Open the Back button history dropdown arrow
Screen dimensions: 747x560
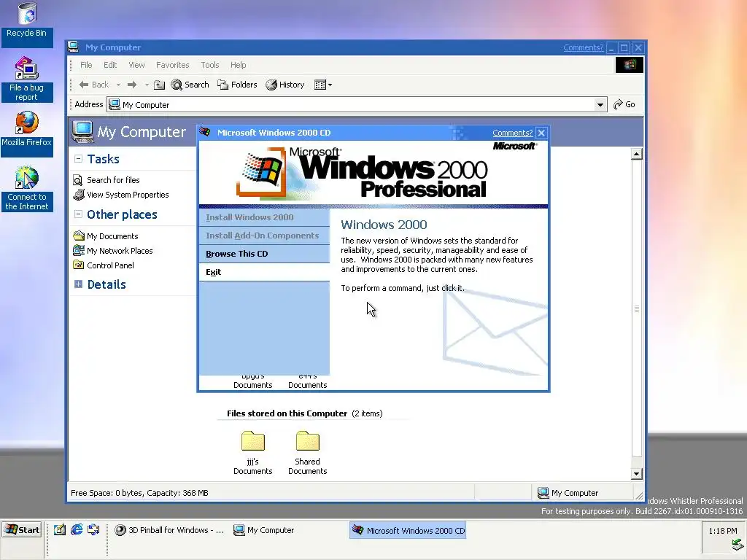118,85
